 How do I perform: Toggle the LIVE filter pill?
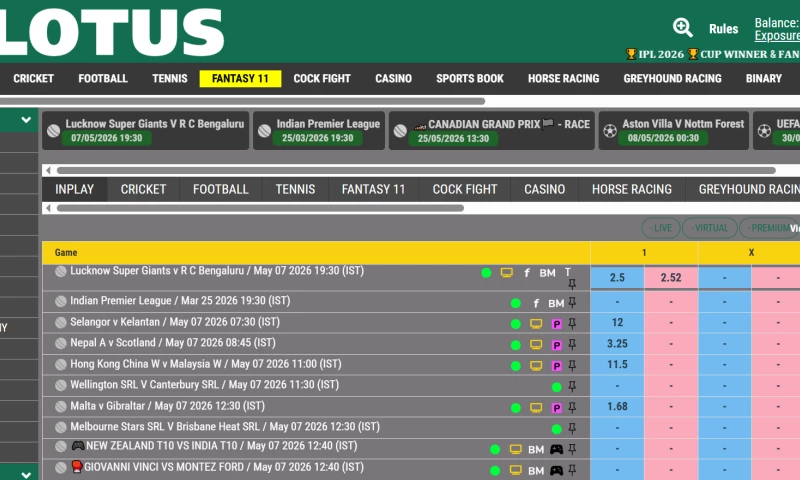click(661, 228)
